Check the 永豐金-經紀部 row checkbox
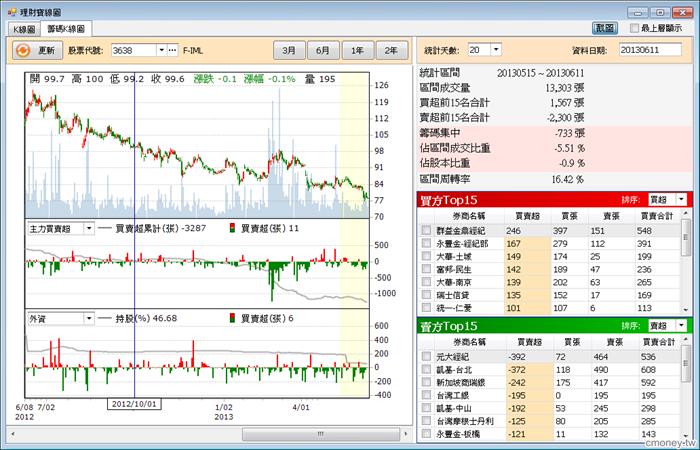The height and width of the screenshot is (450, 700). coord(426,243)
